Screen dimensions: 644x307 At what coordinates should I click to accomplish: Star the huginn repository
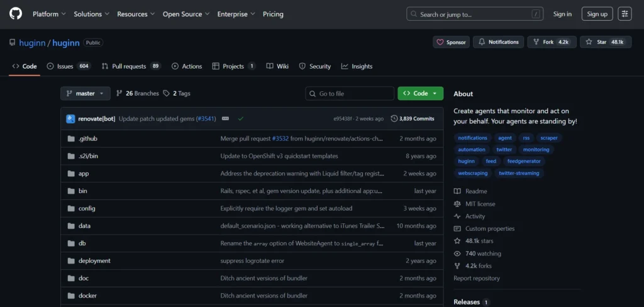click(x=601, y=42)
